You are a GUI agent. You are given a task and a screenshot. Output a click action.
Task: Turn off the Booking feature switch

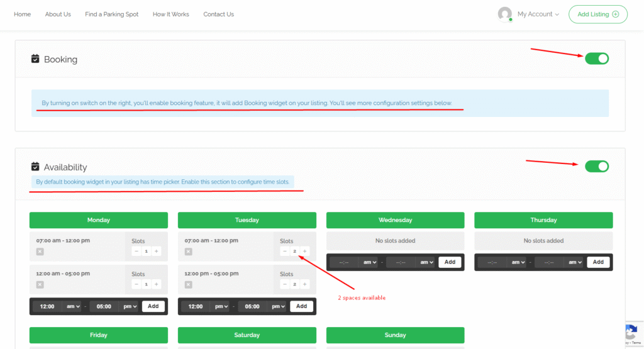(x=596, y=58)
